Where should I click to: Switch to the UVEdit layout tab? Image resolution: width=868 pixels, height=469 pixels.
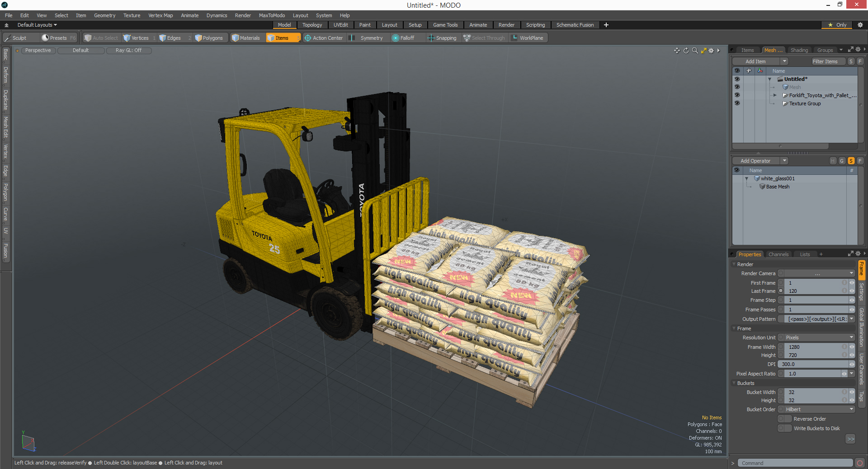pos(340,25)
